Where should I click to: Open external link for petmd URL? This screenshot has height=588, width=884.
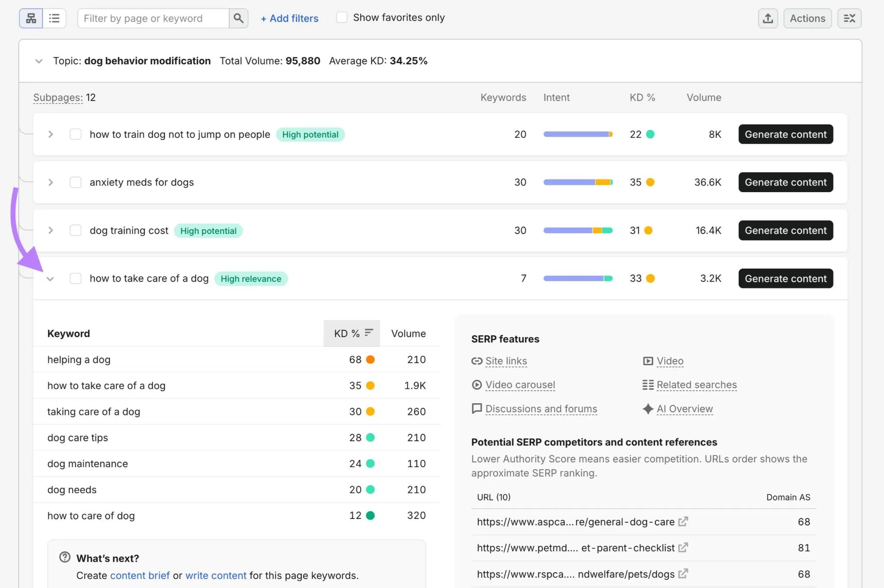(x=683, y=547)
